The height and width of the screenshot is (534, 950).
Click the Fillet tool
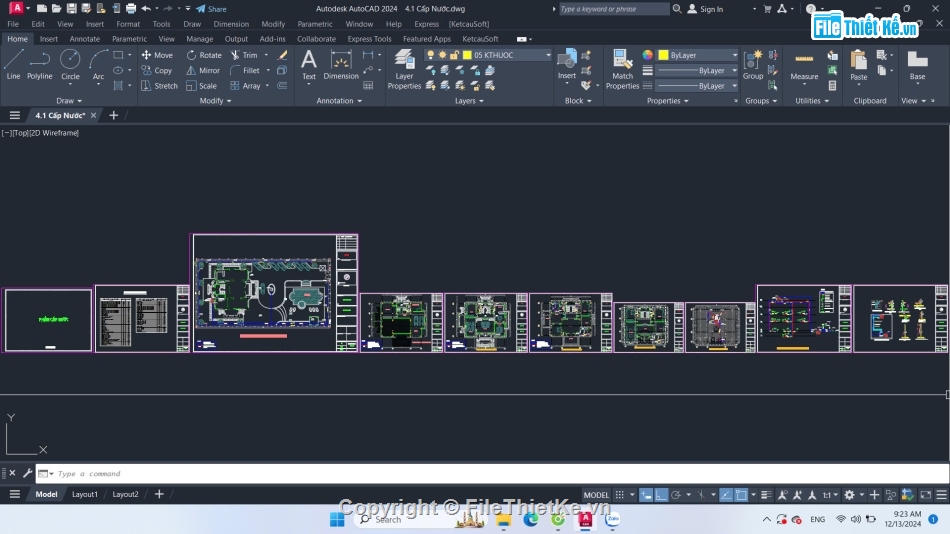(x=245, y=70)
